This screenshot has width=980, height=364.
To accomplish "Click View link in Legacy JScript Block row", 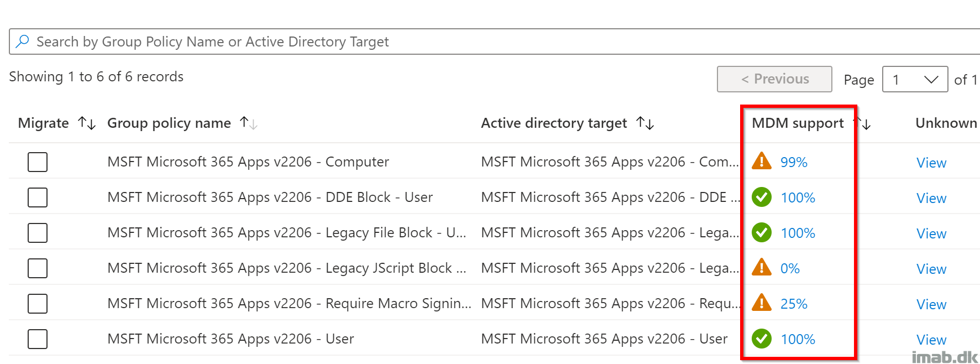I will [931, 269].
